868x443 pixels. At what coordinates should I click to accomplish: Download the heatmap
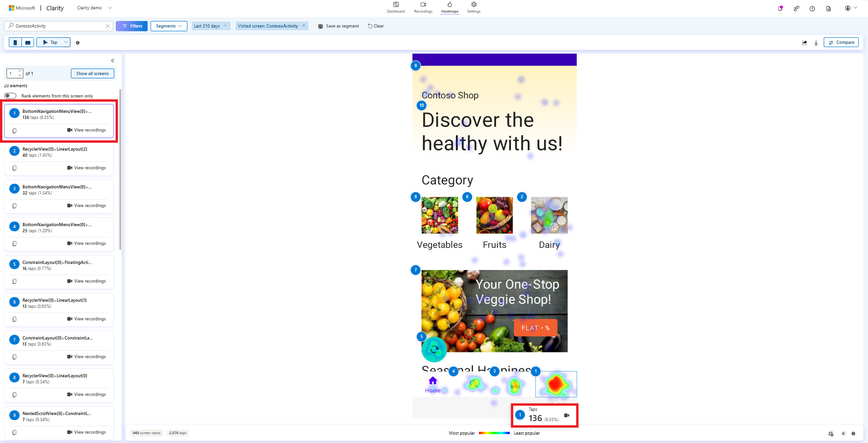(x=816, y=42)
